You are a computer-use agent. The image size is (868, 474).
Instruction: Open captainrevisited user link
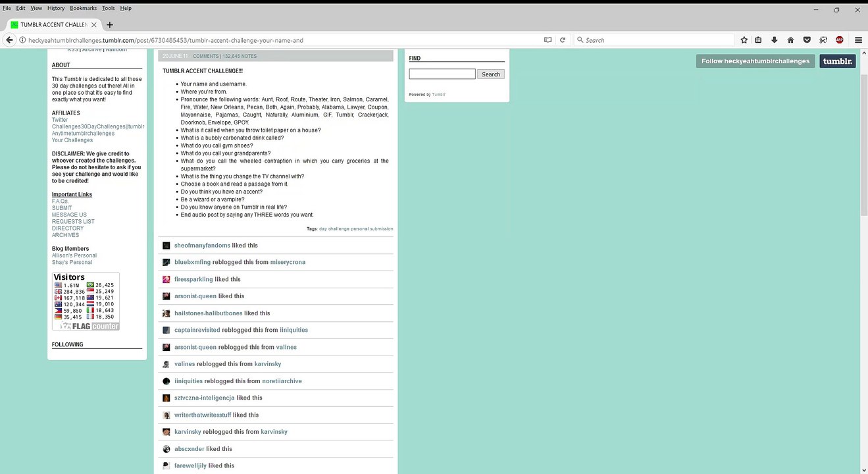point(197,330)
